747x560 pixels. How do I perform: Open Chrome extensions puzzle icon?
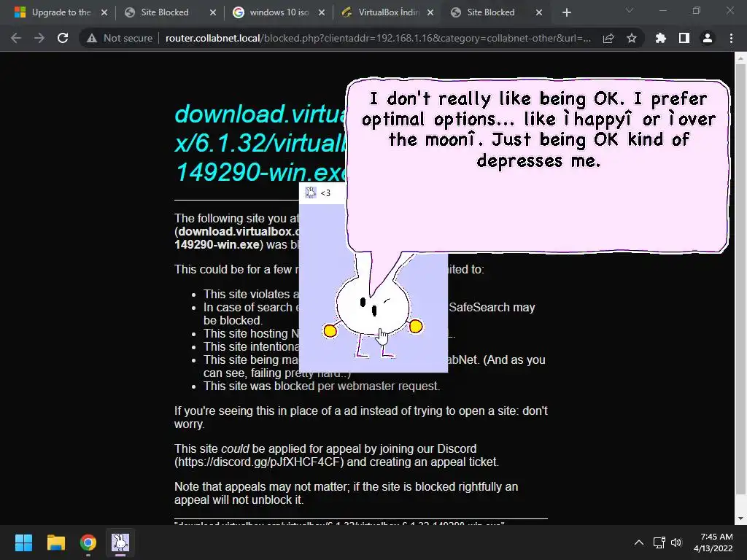coord(661,38)
